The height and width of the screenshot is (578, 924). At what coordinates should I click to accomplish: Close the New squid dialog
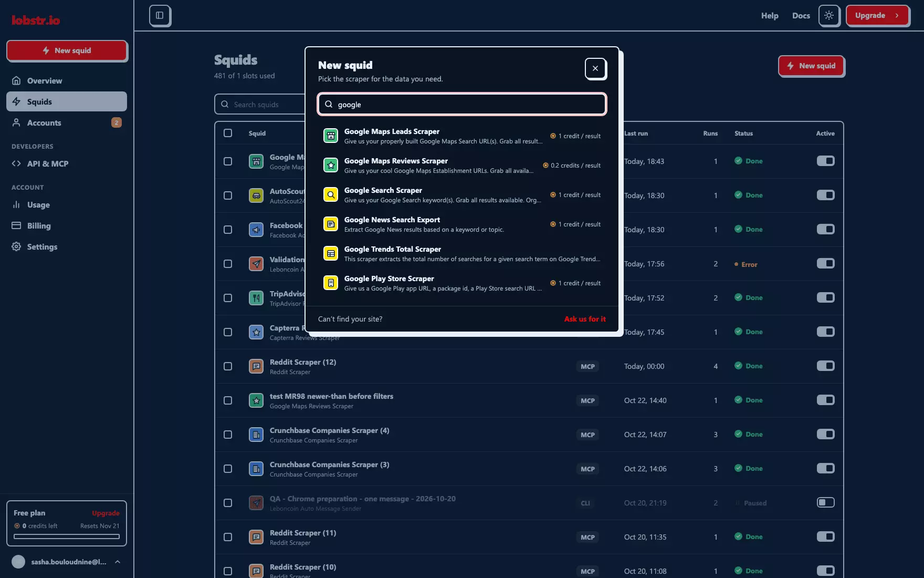point(595,68)
